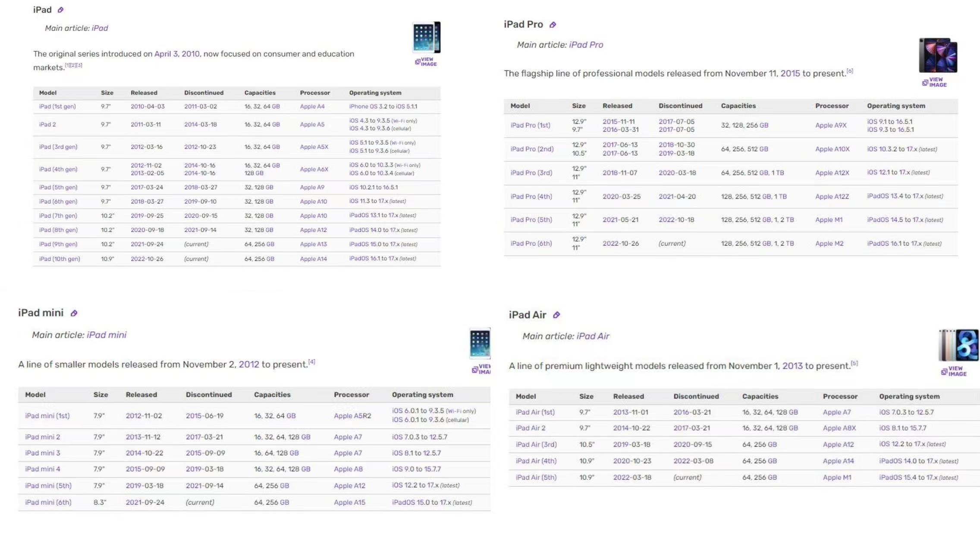Click the 2013 year link in iPad Air description
Viewport: 980px width, 551px height.
pyautogui.click(x=792, y=366)
